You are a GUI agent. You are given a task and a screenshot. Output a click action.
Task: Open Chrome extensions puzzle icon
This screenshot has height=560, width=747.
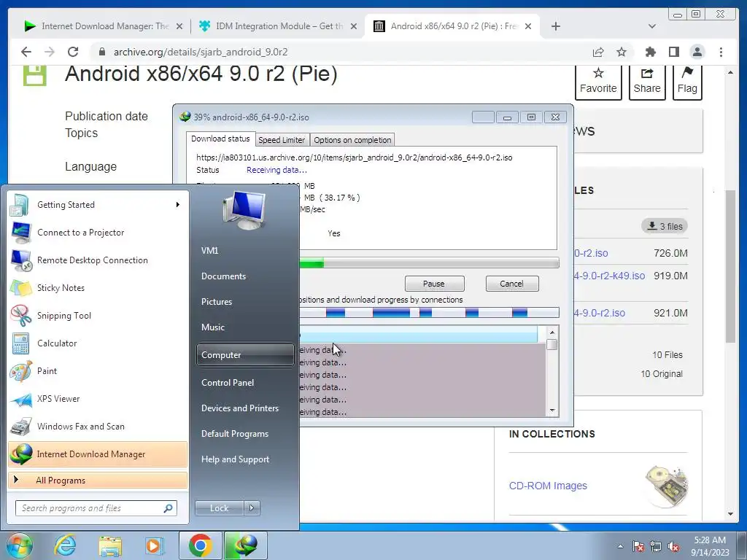650,52
